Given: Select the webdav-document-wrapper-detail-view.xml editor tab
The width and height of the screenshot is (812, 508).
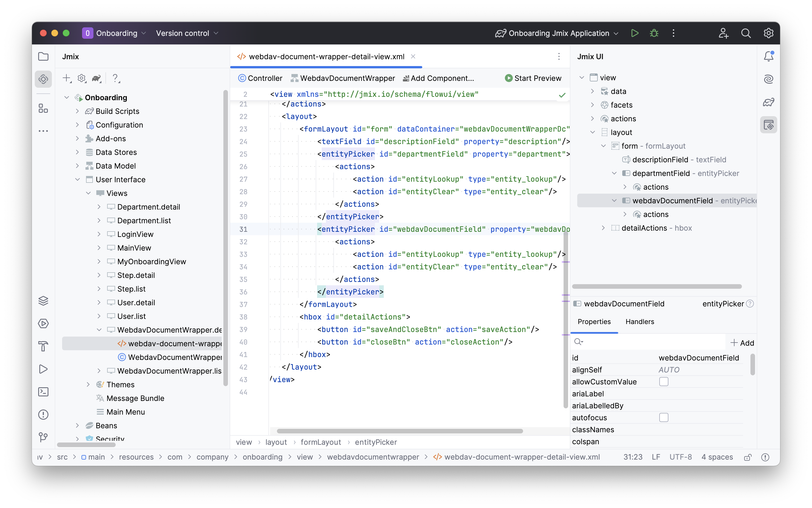Looking at the screenshot, I should pyautogui.click(x=326, y=56).
